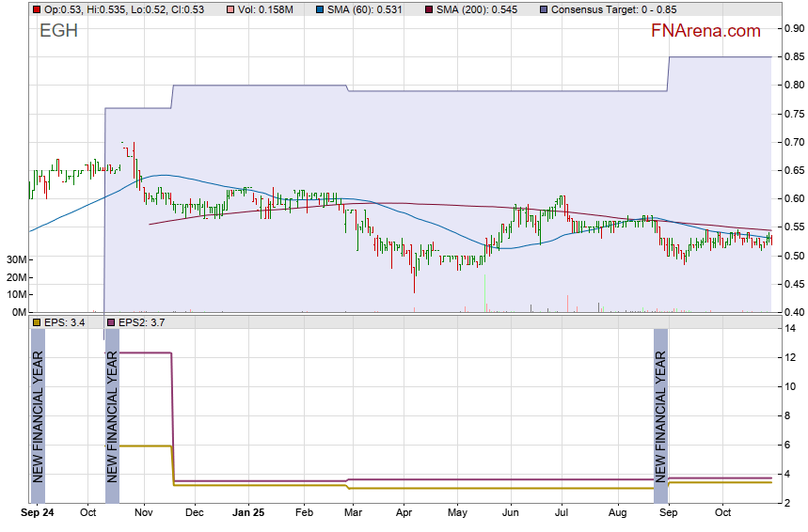
Task: Select the EGH ticker label
Action: pyautogui.click(x=58, y=31)
